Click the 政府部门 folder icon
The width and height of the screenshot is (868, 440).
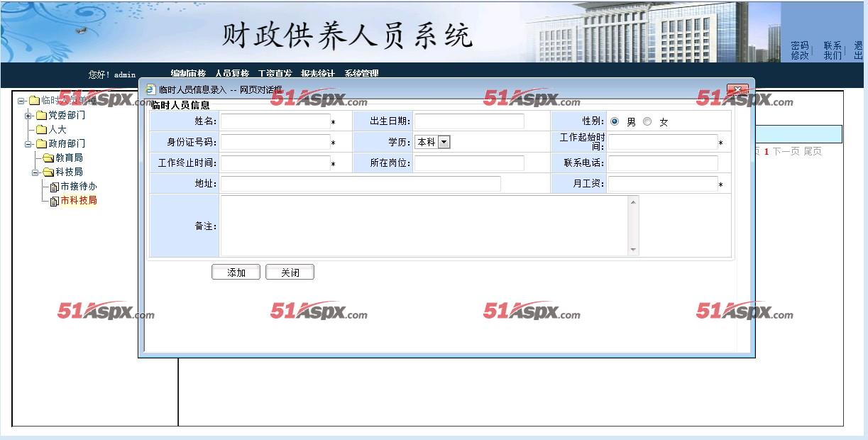click(x=41, y=143)
